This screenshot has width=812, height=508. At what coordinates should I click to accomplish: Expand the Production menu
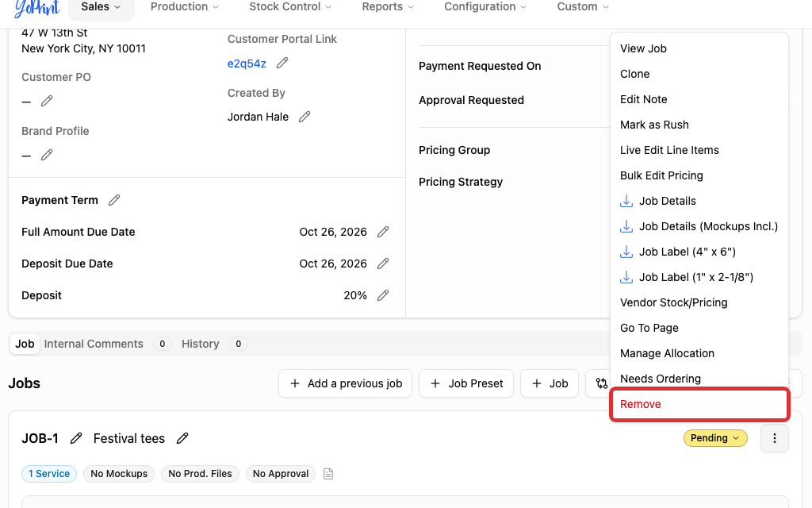(184, 6)
